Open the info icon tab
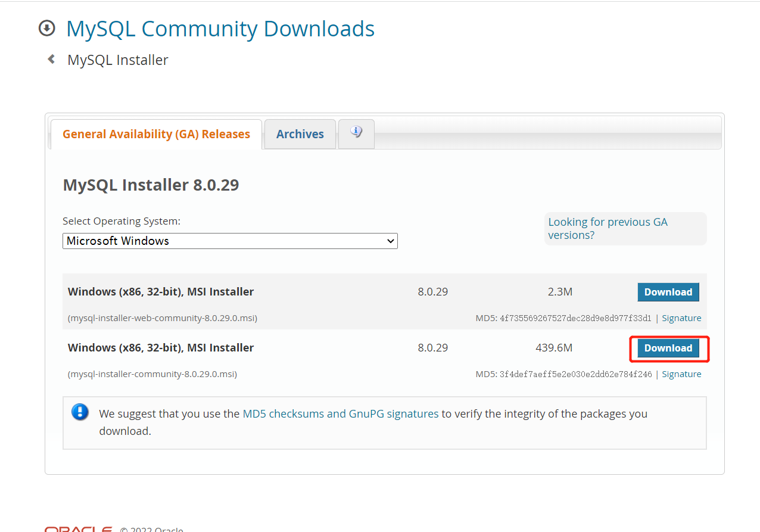Viewport: 760px width, 532px height. (356, 133)
